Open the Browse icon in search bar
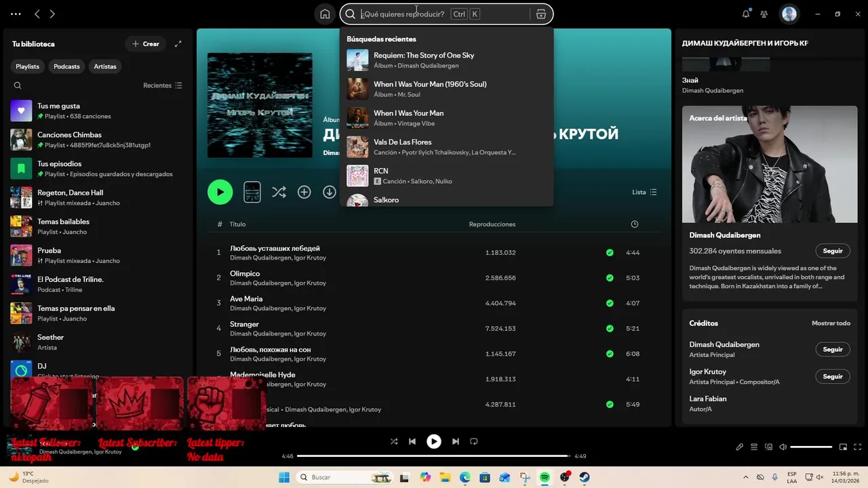 coord(541,14)
